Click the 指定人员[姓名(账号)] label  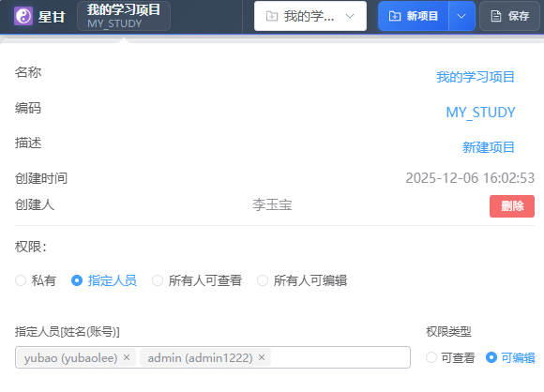(x=67, y=332)
